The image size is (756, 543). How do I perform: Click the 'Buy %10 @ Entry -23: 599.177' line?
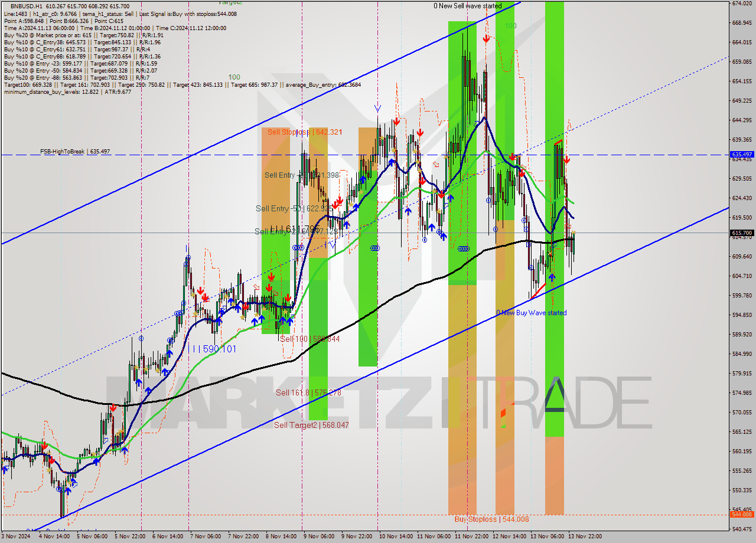point(80,63)
